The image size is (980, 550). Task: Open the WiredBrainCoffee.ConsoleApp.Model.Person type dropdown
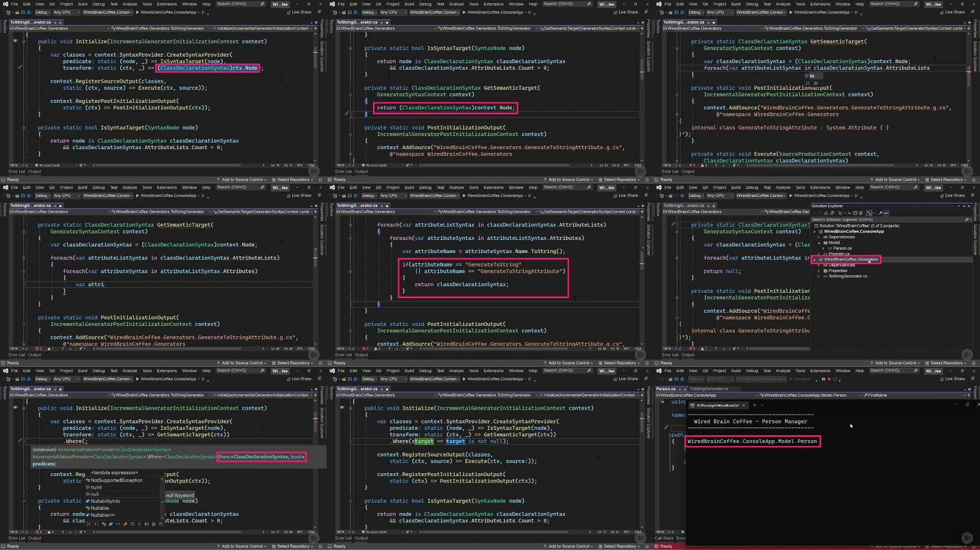pos(860,395)
